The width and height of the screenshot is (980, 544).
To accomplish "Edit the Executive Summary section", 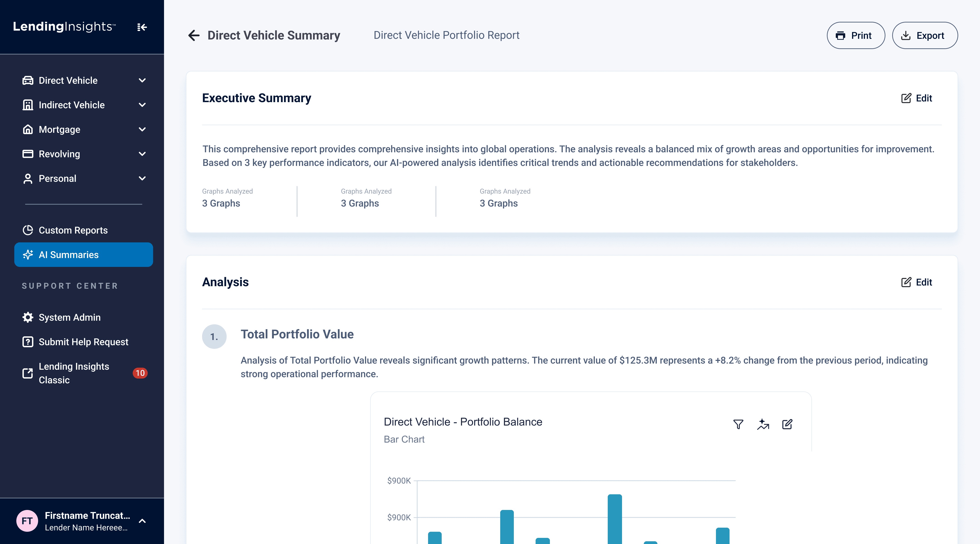I will coord(916,98).
